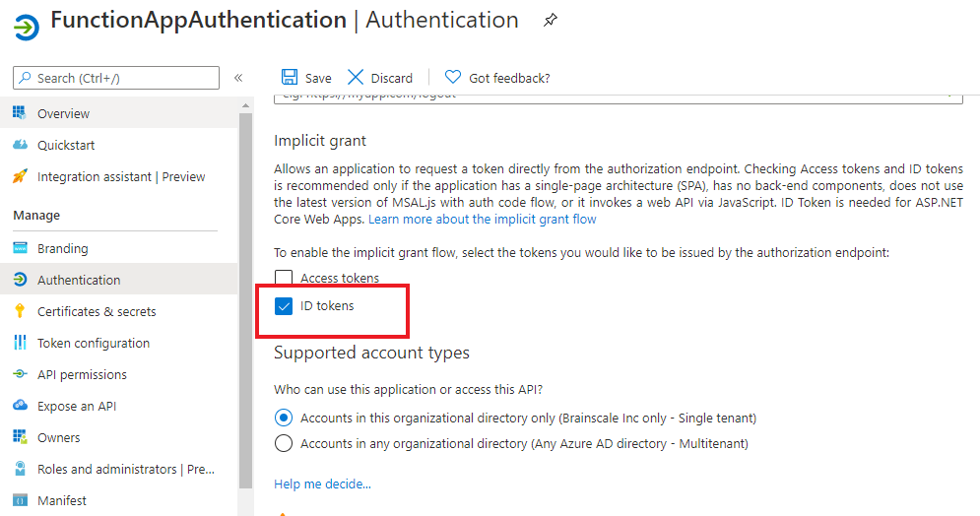Screen dimensions: 980x516
Task: Click the Save button label
Action: [318, 78]
